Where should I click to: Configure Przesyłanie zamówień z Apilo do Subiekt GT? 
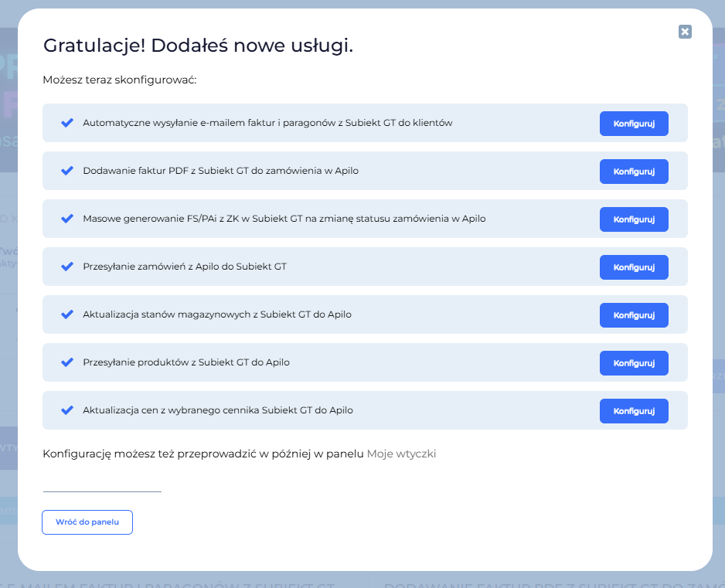(634, 267)
